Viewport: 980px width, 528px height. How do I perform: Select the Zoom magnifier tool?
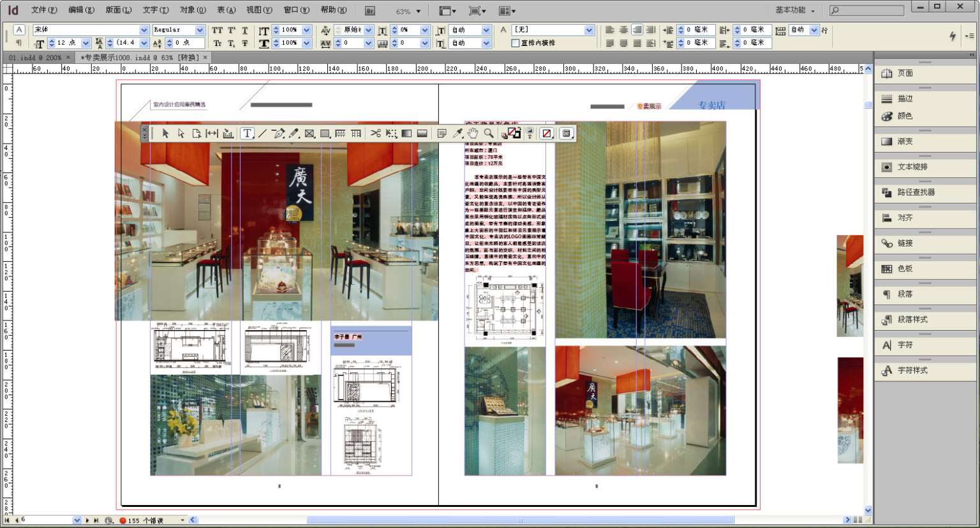tap(488, 133)
